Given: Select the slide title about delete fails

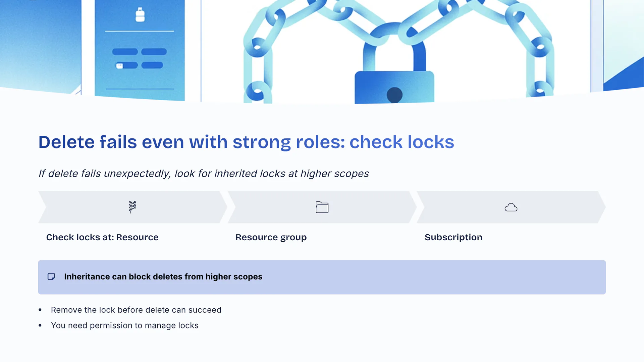Looking at the screenshot, I should [x=246, y=142].
